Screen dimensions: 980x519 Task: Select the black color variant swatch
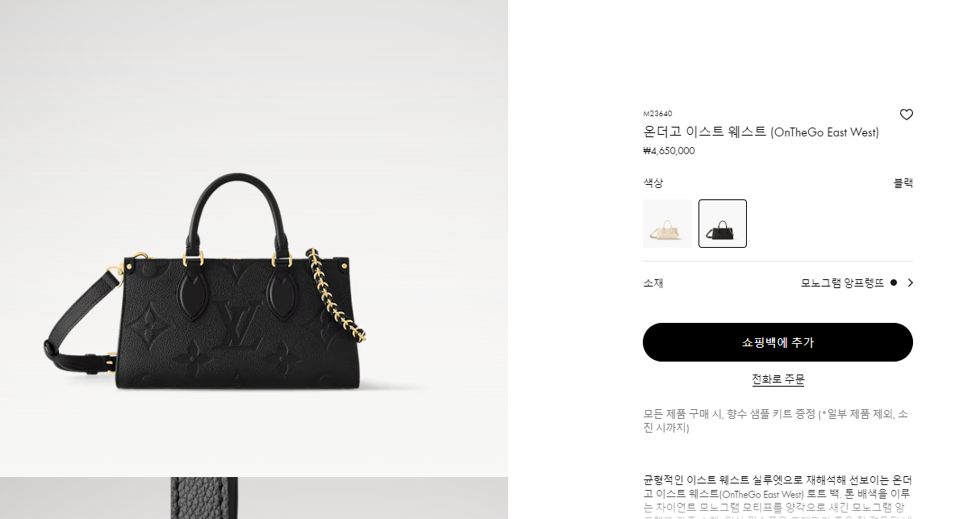coord(723,224)
